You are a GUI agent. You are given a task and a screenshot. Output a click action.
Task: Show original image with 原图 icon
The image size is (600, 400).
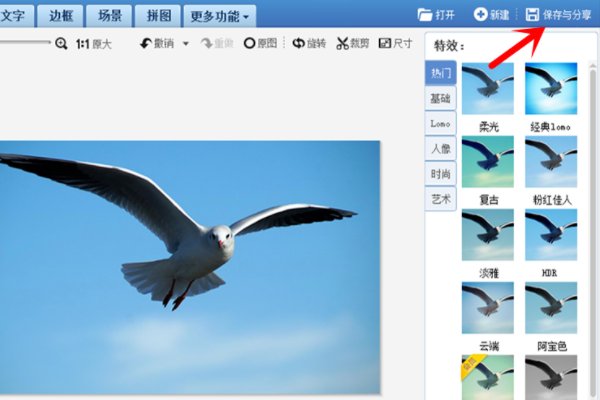pos(249,44)
